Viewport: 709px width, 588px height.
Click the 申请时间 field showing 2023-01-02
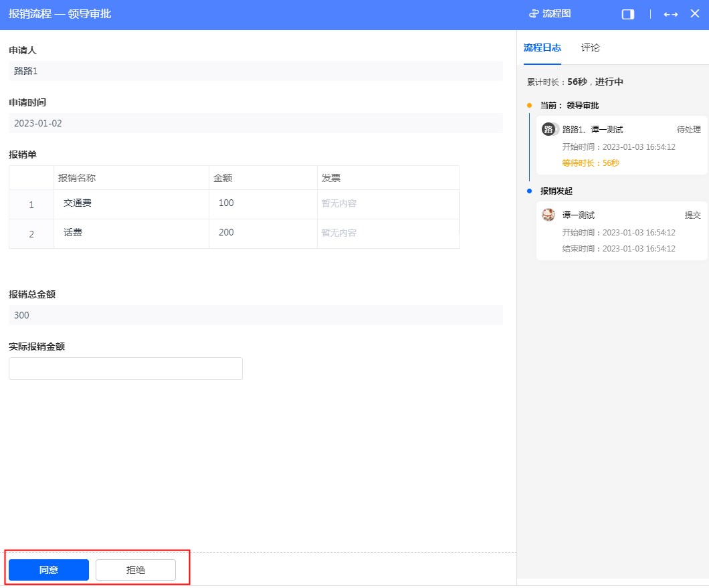point(256,123)
